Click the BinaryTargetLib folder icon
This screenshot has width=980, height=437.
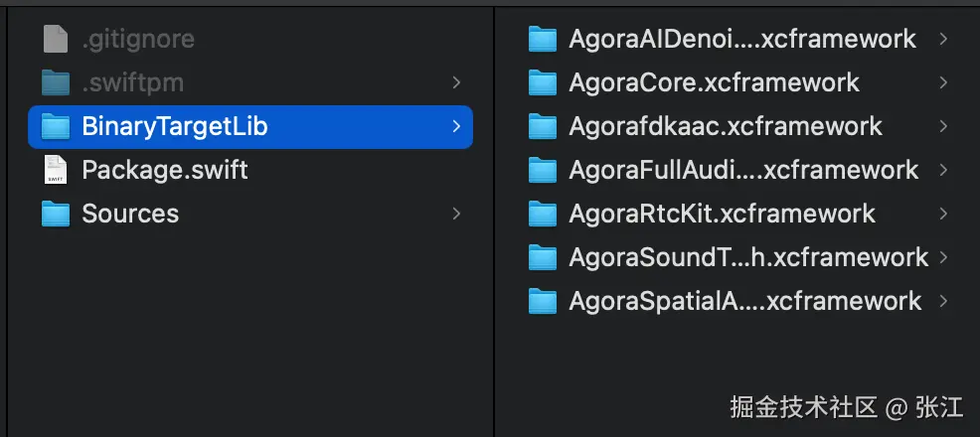click(56, 126)
